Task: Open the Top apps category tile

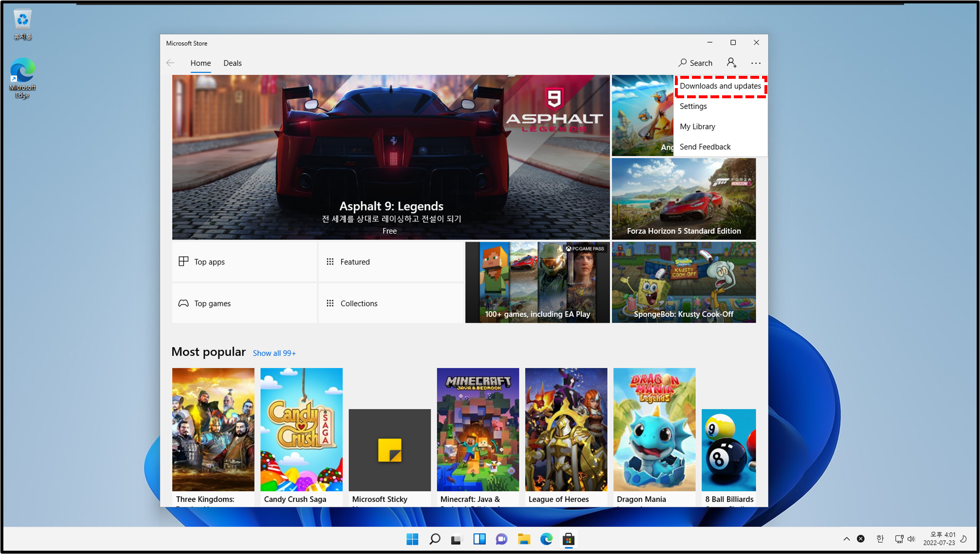Action: tap(244, 262)
